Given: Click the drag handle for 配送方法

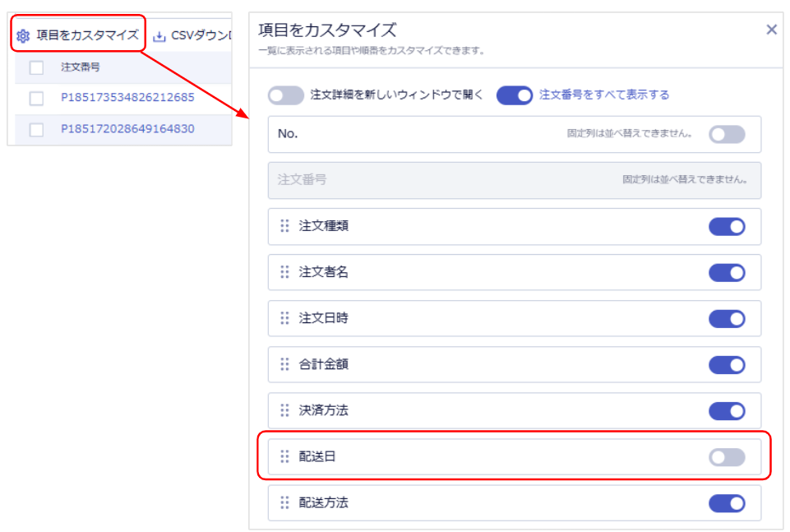Looking at the screenshot, I should [285, 502].
